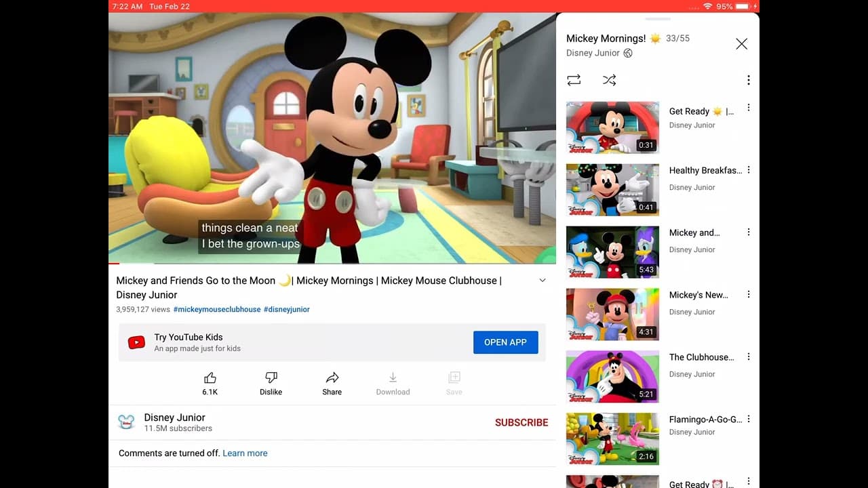Play Mickey's New... 4:31 thumbnail

(x=612, y=314)
